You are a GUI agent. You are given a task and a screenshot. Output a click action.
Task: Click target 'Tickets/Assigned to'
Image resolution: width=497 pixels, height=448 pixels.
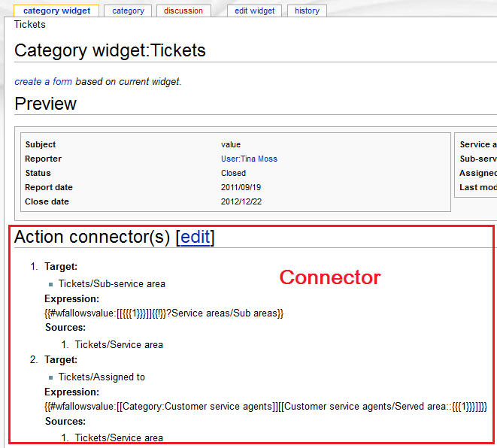[102, 377]
